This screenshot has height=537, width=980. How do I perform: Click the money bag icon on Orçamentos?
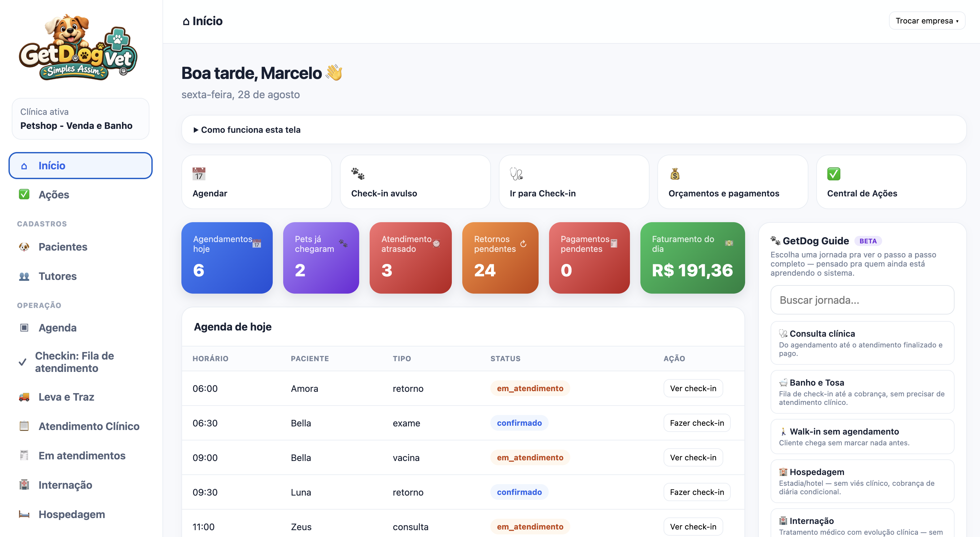(675, 174)
